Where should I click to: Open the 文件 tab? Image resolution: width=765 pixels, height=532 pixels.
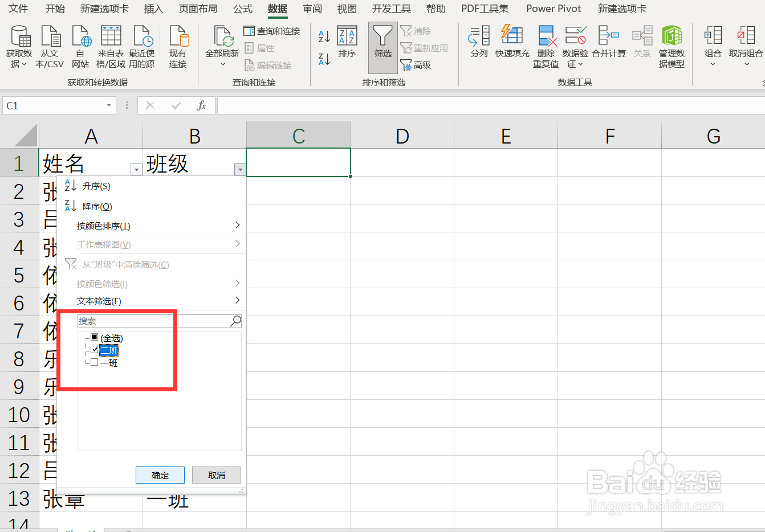tap(18, 9)
